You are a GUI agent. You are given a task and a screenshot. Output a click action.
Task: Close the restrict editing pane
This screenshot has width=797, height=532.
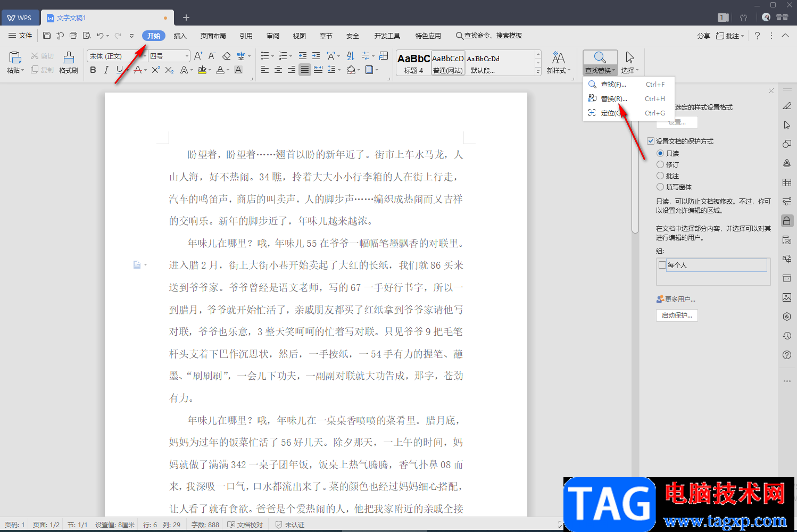tap(771, 91)
